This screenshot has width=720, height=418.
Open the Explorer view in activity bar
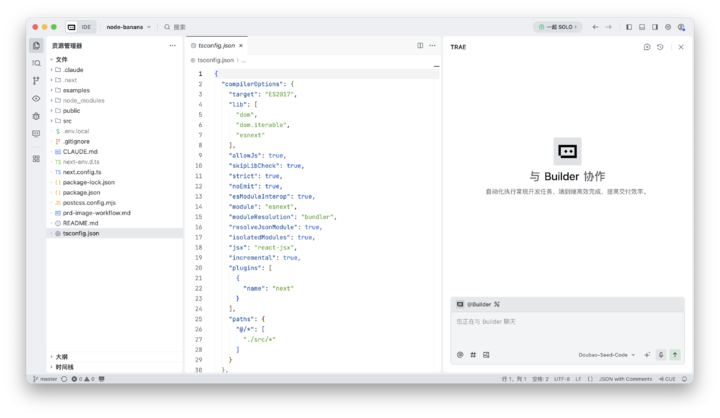pos(36,45)
